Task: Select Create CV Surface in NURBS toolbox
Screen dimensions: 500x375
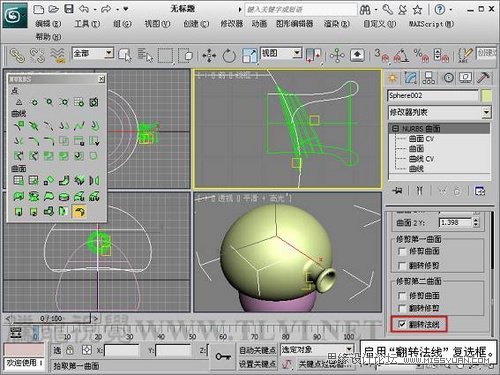Action: pyautogui.click(x=18, y=181)
